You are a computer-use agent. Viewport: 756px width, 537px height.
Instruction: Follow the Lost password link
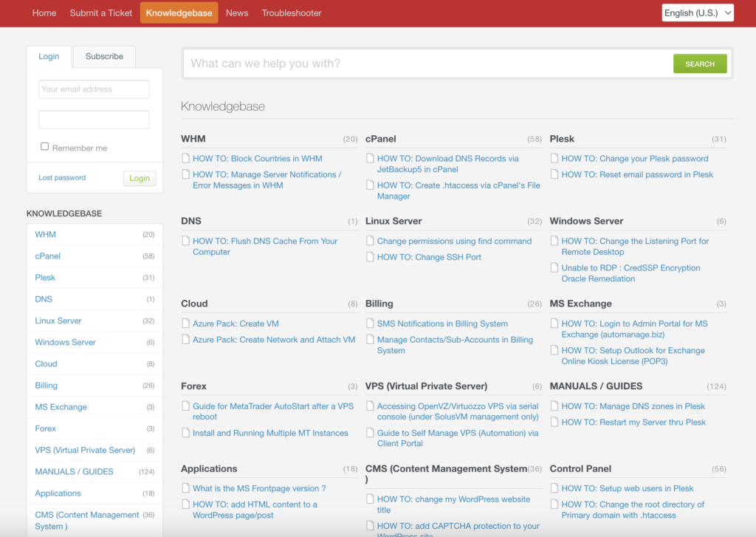point(62,178)
